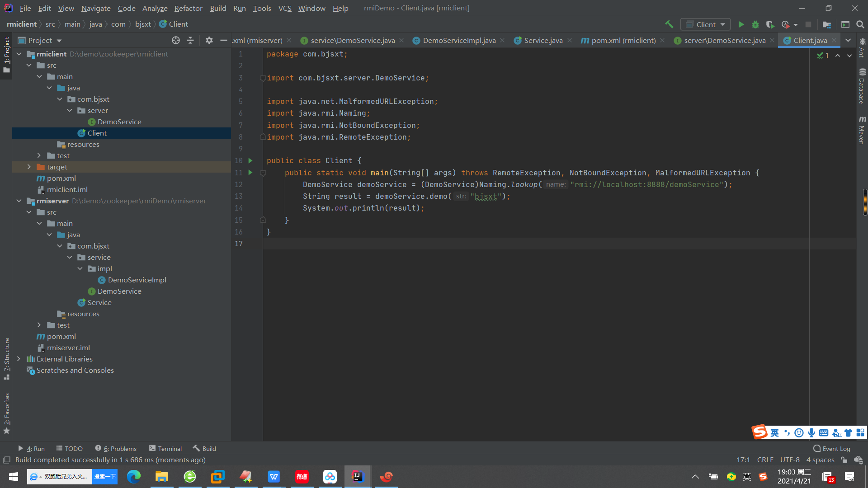Open the Run Anything toolbar icon
This screenshot has height=488, width=868.
point(845,24)
